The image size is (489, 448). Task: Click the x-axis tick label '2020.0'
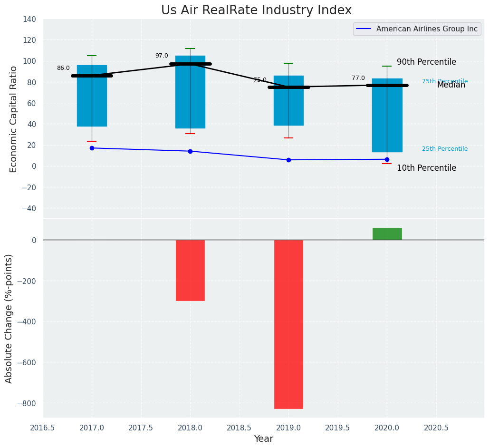(x=387, y=428)
